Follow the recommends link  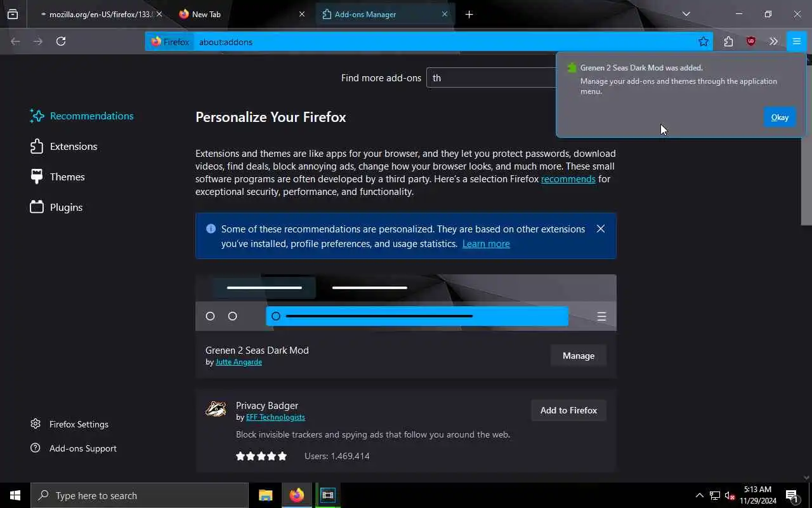pos(568,179)
